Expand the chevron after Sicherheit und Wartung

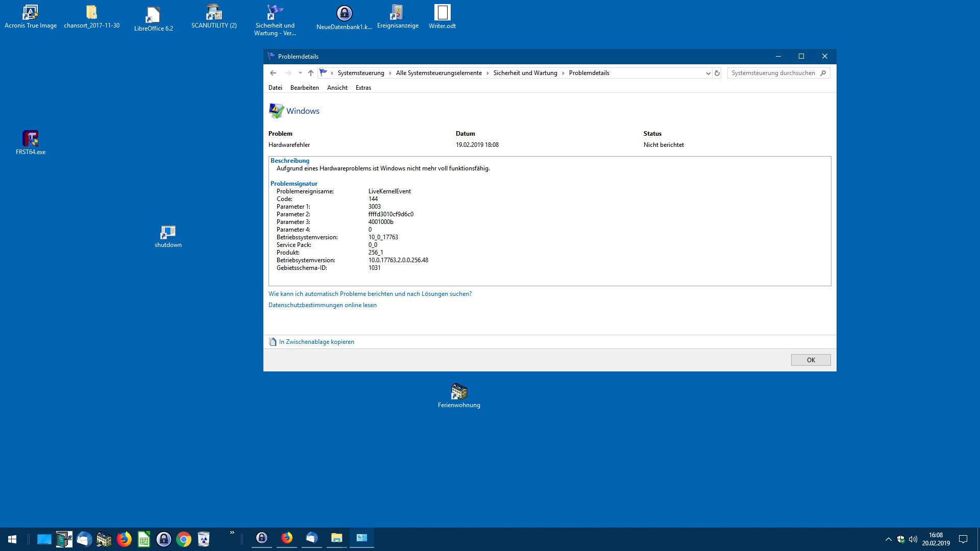(563, 73)
